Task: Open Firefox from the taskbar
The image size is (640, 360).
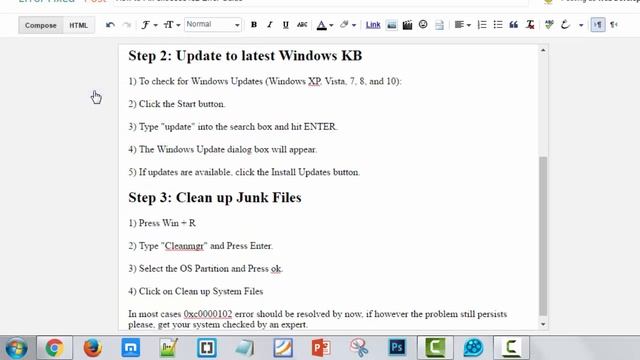Action: pos(93,348)
